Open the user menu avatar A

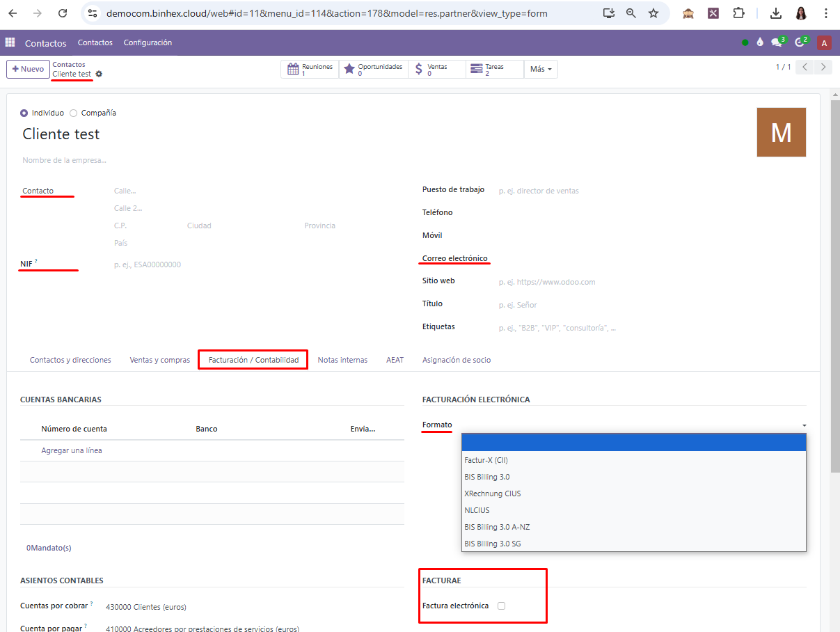(x=824, y=42)
